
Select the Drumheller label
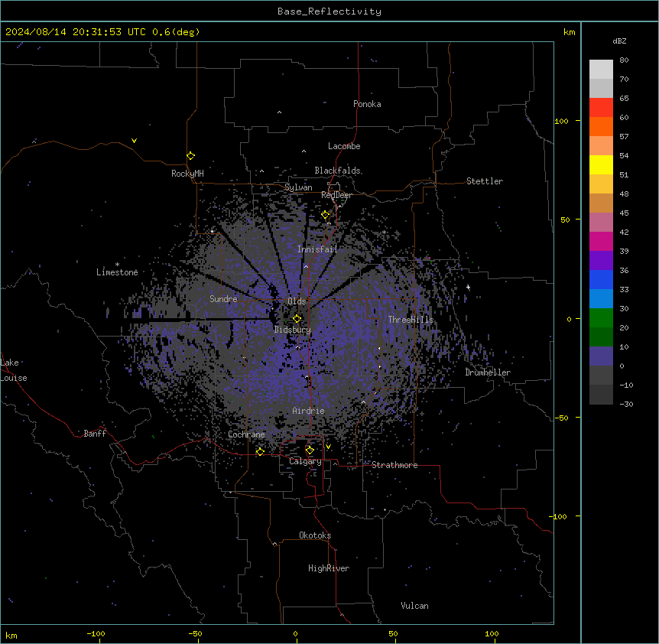(x=488, y=372)
